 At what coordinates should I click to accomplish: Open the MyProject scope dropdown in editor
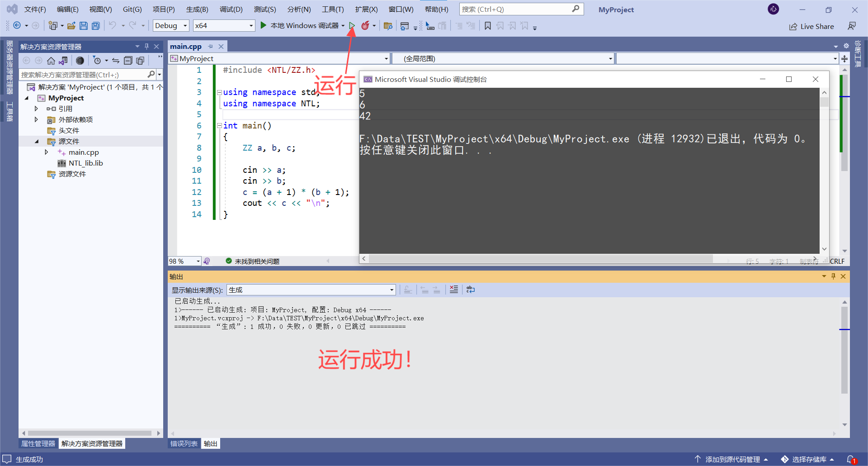click(x=279, y=58)
